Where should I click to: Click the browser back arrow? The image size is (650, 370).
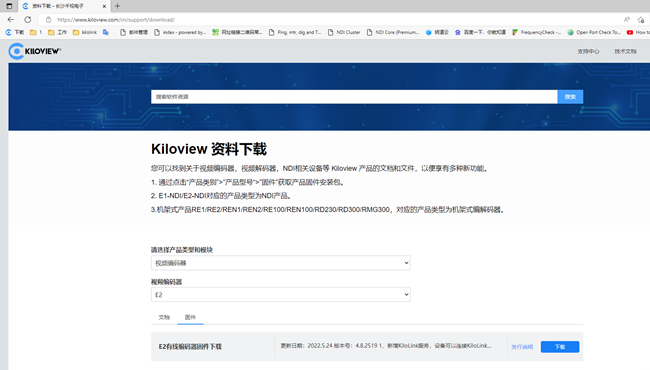coord(11,19)
